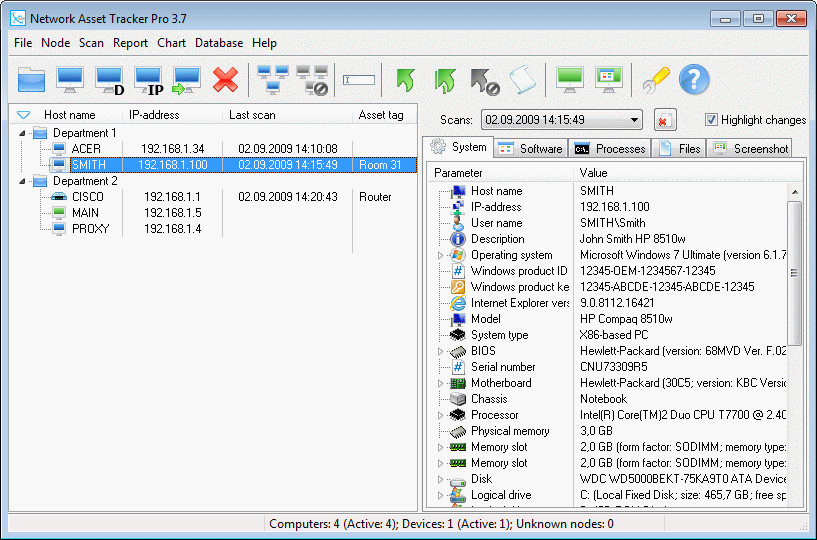Click the single green arrow scan icon
This screenshot has width=817, height=540.
point(405,80)
